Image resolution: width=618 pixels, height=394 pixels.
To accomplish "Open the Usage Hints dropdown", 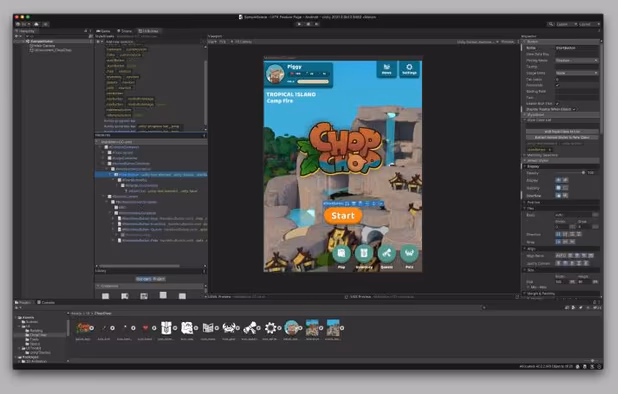I will pos(577,73).
